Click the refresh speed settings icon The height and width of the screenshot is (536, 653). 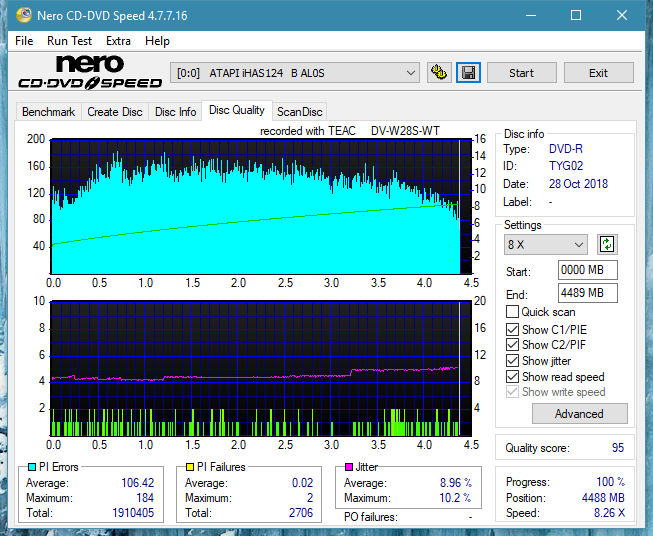[607, 244]
